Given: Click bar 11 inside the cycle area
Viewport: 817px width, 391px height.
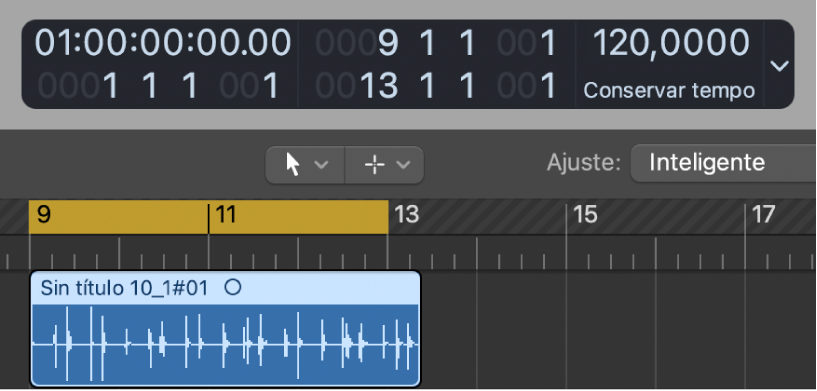Looking at the screenshot, I should pyautogui.click(x=226, y=215).
